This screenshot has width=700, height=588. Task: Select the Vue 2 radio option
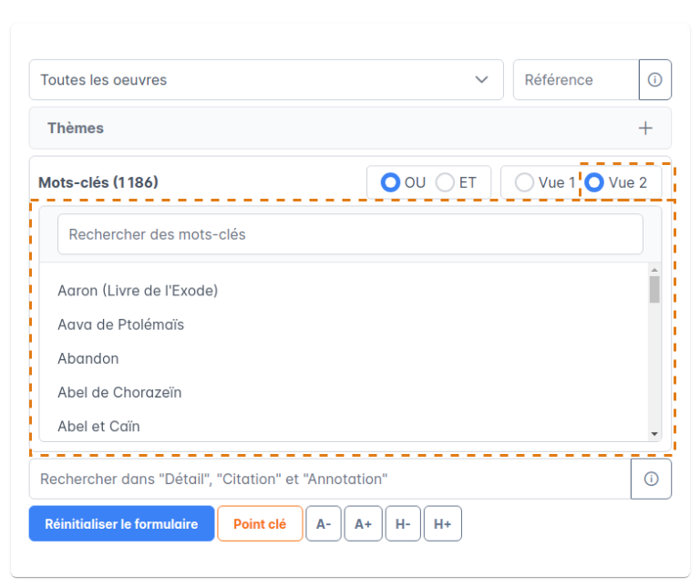click(x=595, y=182)
